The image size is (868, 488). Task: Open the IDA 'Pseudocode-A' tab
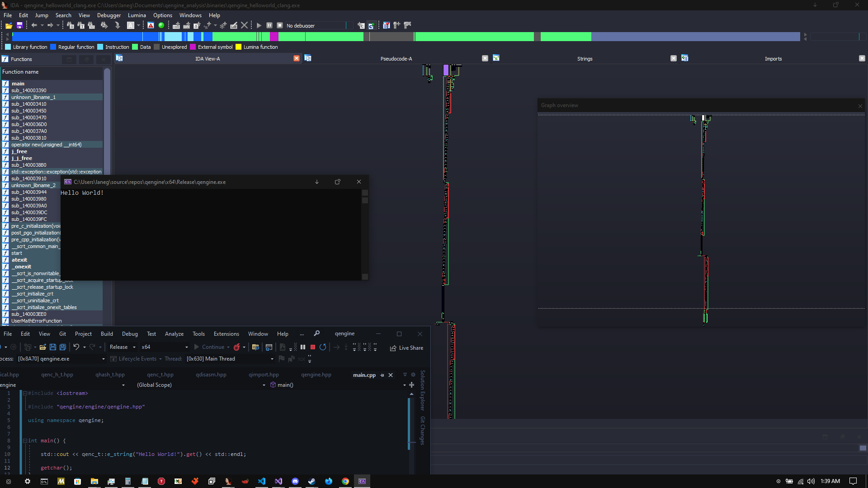coord(396,58)
